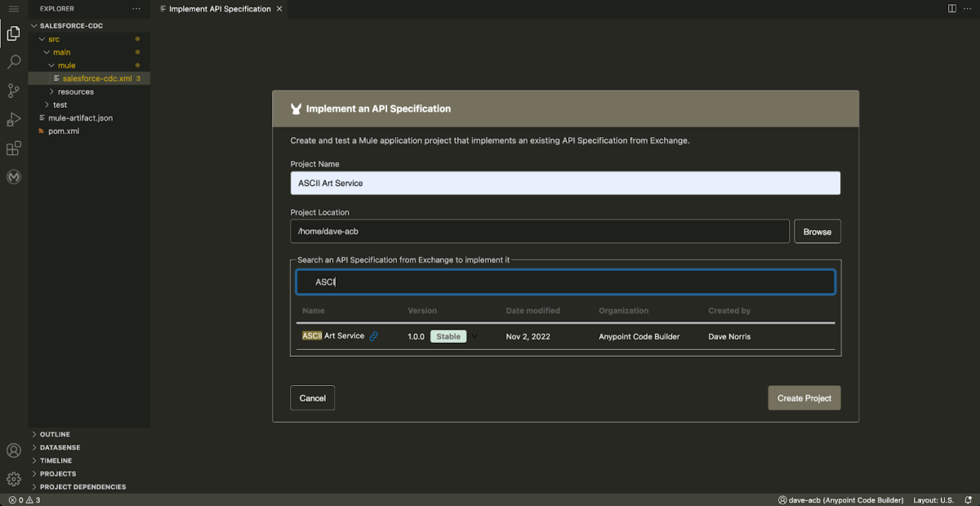Open the Run and Debug panel

[13, 119]
